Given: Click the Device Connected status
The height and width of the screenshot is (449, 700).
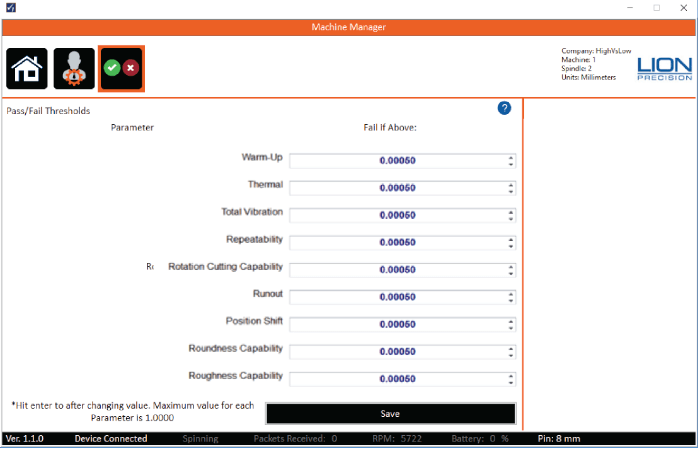Looking at the screenshot, I should (x=111, y=438).
